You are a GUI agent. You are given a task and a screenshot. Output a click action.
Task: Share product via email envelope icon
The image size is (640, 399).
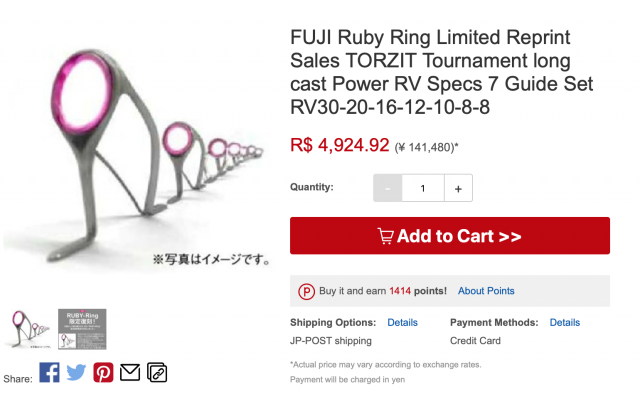(130, 372)
